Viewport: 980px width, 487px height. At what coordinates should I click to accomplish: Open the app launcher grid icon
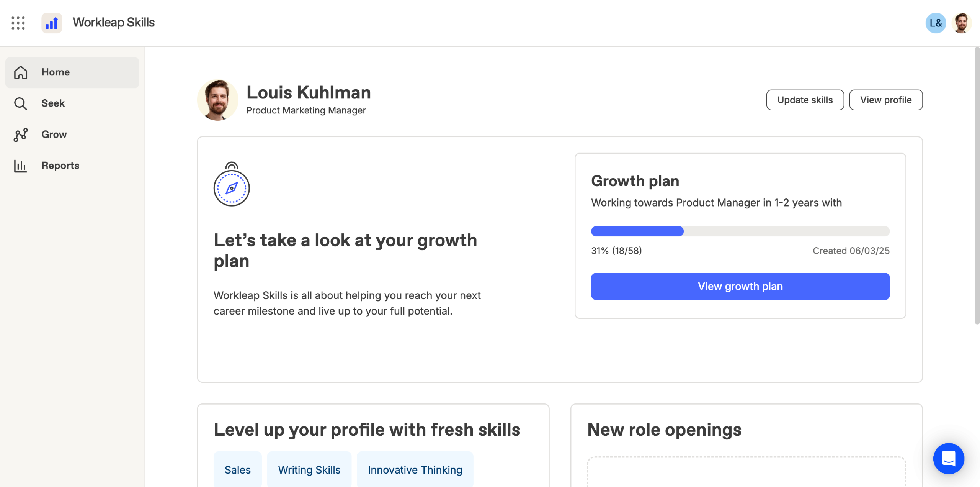click(18, 23)
